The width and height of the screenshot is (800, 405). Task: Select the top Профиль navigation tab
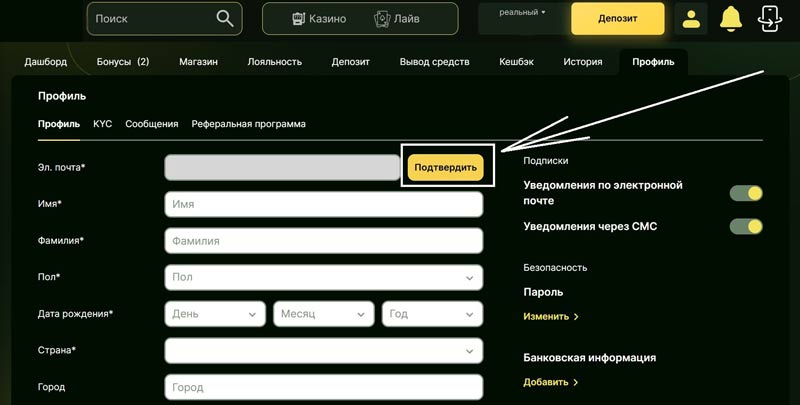(653, 62)
